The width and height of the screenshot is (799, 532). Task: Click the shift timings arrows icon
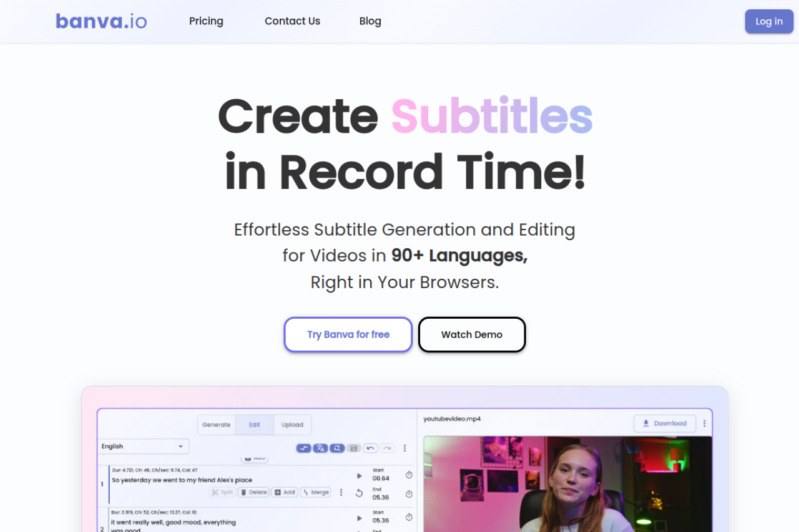303,448
